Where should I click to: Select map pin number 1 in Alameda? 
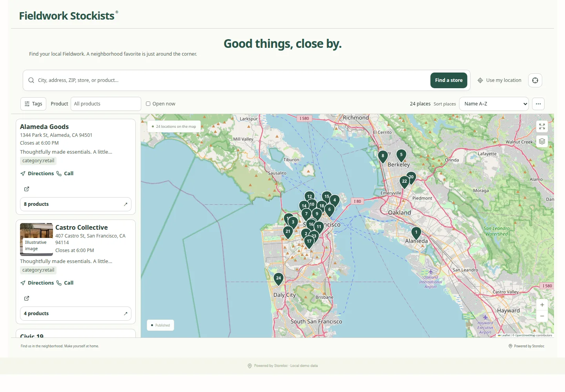[x=416, y=232]
